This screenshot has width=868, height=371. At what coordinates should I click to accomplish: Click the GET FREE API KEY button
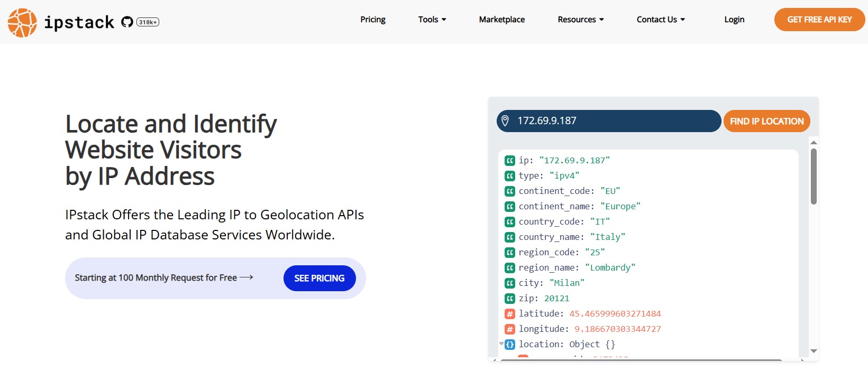point(819,20)
